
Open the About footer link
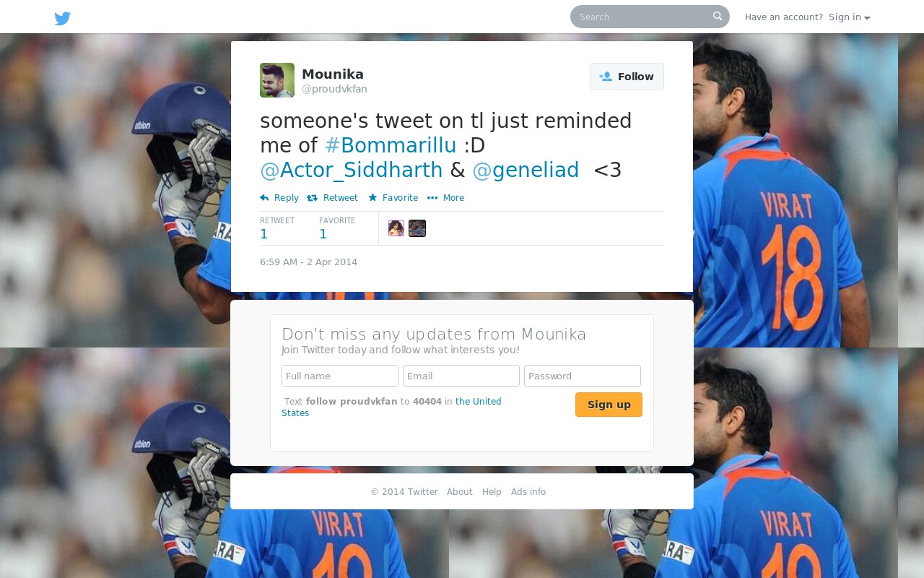coord(460,492)
